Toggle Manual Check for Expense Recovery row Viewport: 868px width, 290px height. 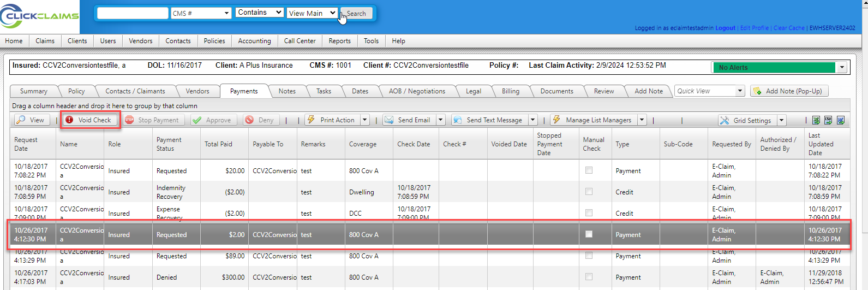click(x=589, y=213)
